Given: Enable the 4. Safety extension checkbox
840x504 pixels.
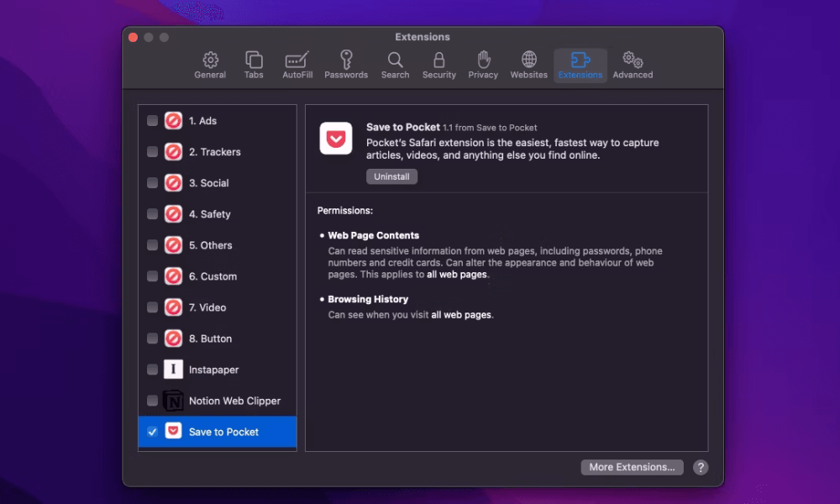Looking at the screenshot, I should 152,213.
